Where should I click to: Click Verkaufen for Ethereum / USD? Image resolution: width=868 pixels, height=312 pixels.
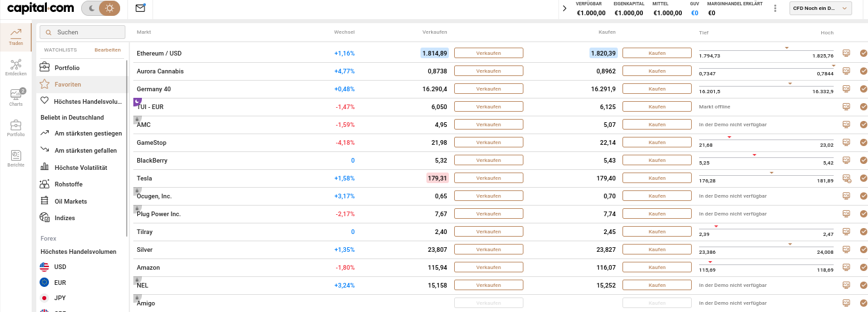coord(488,53)
